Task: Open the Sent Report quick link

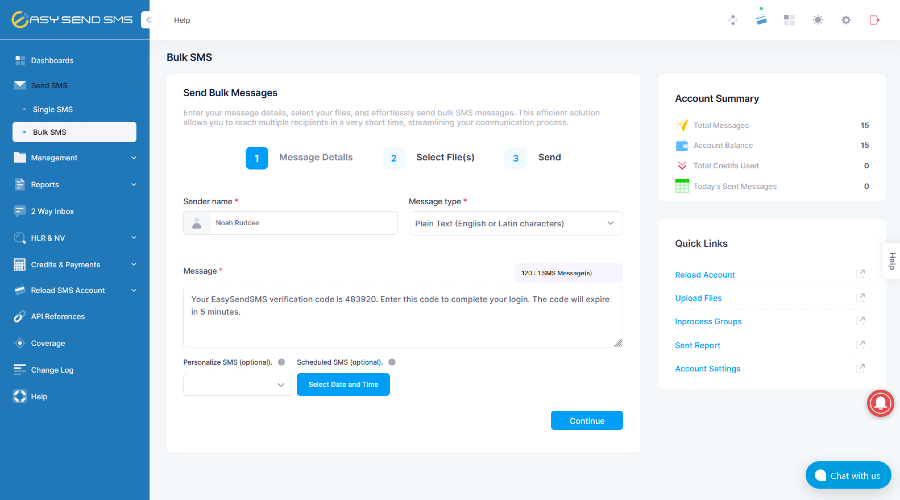Action: tap(697, 345)
